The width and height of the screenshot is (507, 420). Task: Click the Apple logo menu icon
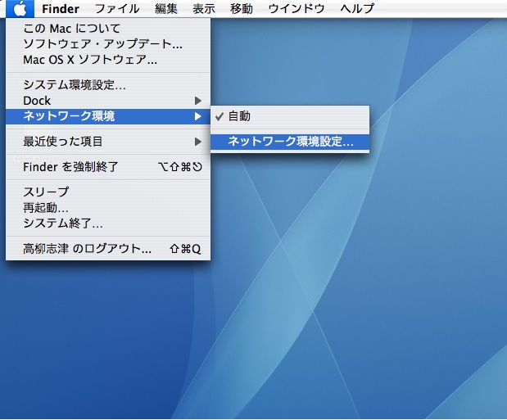point(20,9)
